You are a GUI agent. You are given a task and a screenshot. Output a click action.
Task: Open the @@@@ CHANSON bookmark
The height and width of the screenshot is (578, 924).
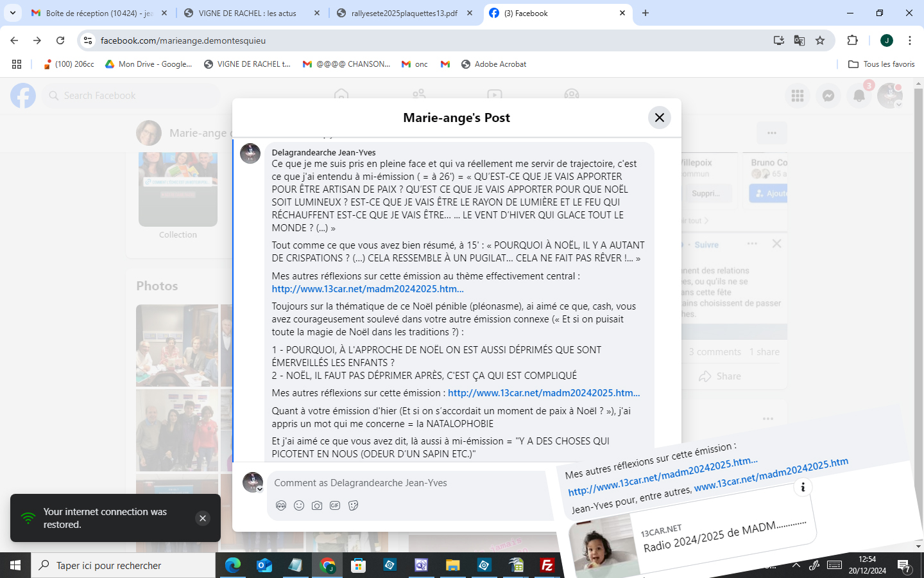point(346,64)
